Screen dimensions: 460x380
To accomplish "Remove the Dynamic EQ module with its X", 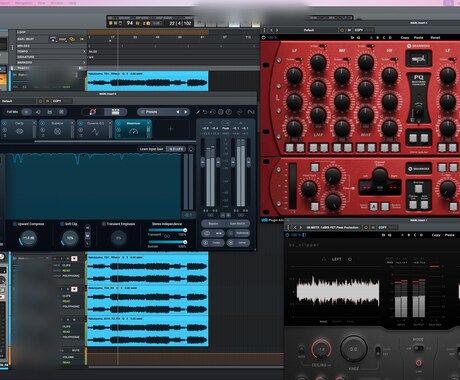I will pos(110,123).
